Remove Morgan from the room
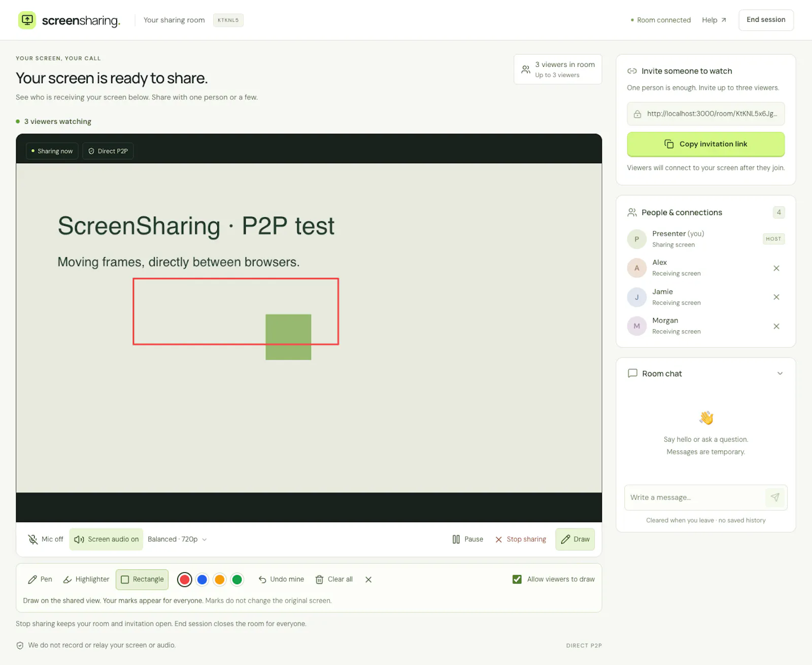The height and width of the screenshot is (665, 812). point(776,326)
